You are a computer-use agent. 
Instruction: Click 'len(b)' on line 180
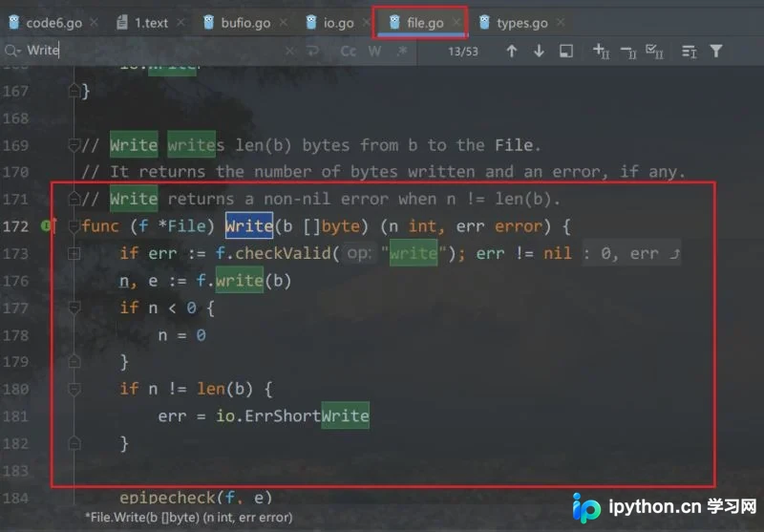224,389
